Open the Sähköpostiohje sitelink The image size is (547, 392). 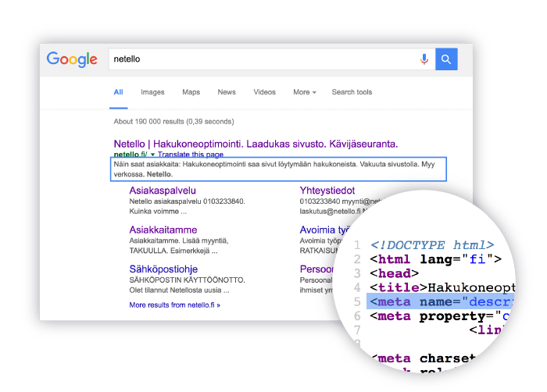pyautogui.click(x=163, y=269)
